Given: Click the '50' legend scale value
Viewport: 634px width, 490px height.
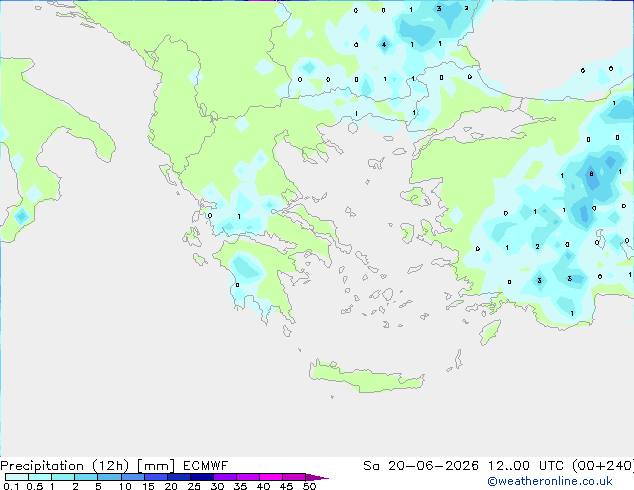Looking at the screenshot, I should point(310,486).
